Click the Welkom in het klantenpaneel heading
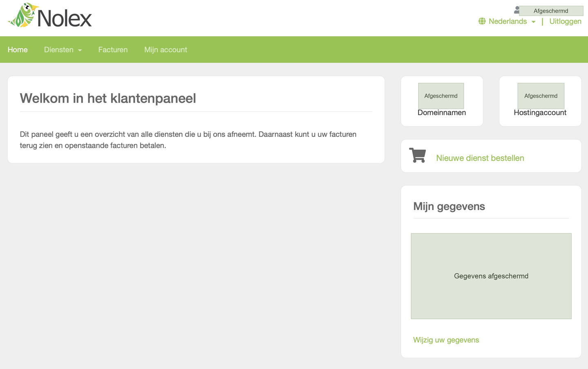Screen dimensions: 588x369 click(108, 98)
